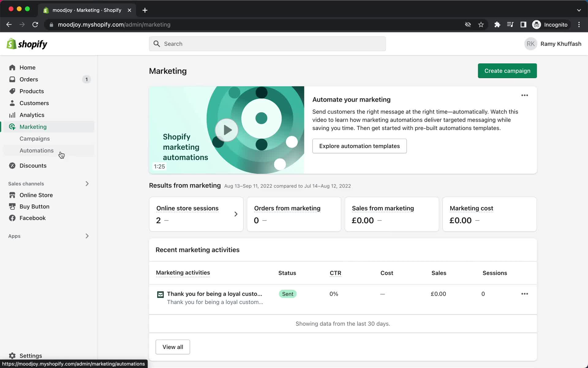Open tab search dropdown arrow

[579, 10]
